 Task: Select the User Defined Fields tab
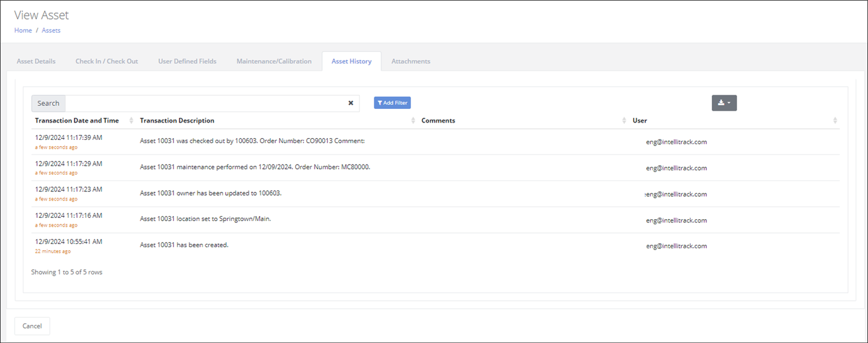(187, 61)
